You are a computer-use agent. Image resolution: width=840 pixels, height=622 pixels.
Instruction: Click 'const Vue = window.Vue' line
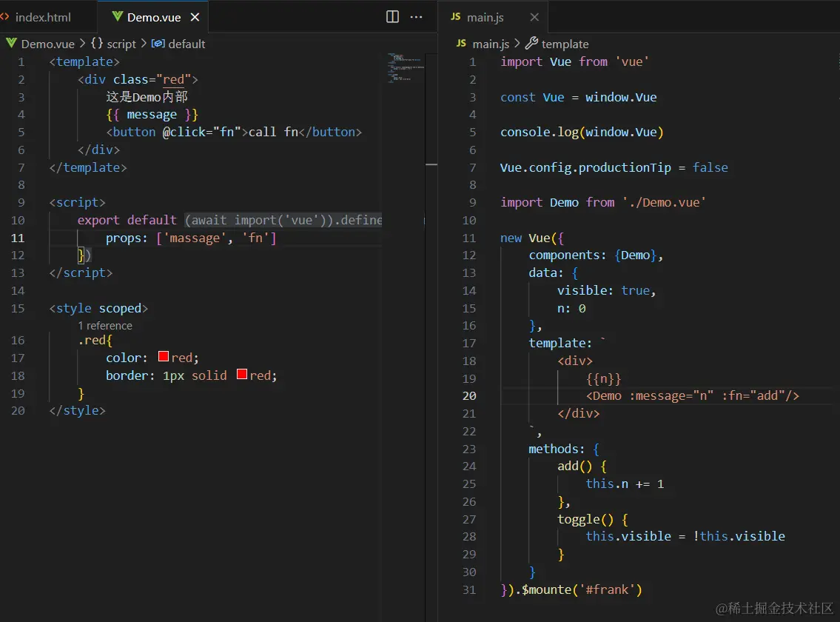click(x=579, y=98)
